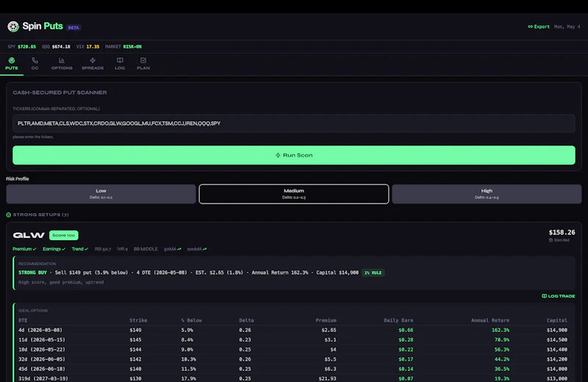
Task: Click the SPY $720.65 quote
Action: [22, 47]
